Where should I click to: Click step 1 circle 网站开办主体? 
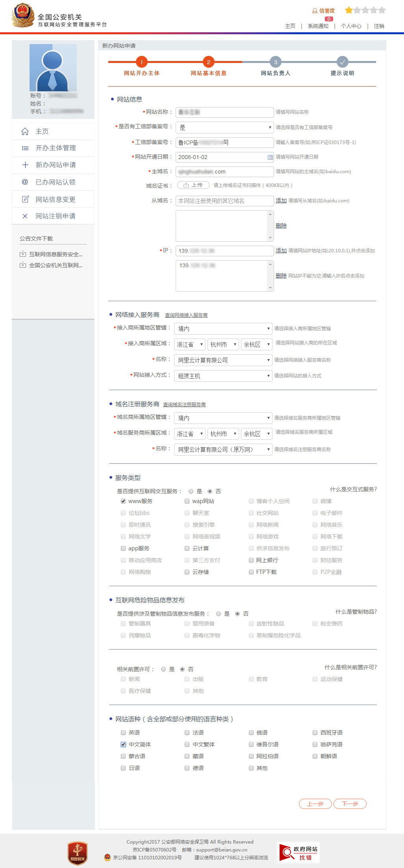(x=141, y=62)
